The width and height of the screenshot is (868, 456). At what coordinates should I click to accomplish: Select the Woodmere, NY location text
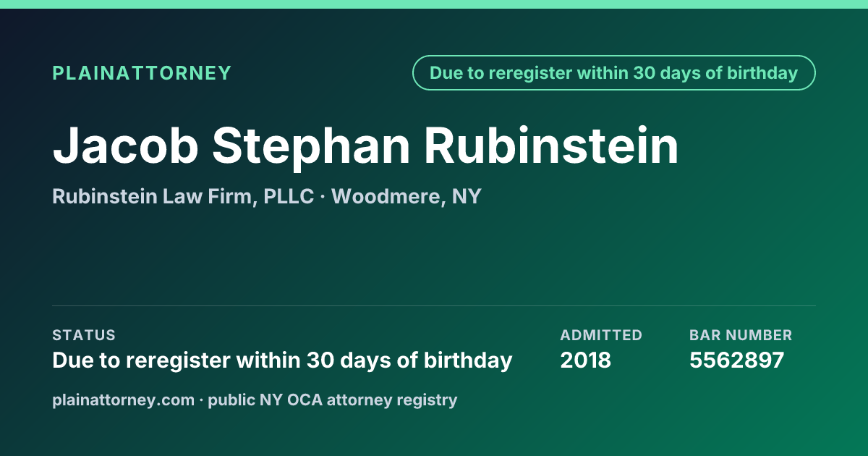click(407, 196)
